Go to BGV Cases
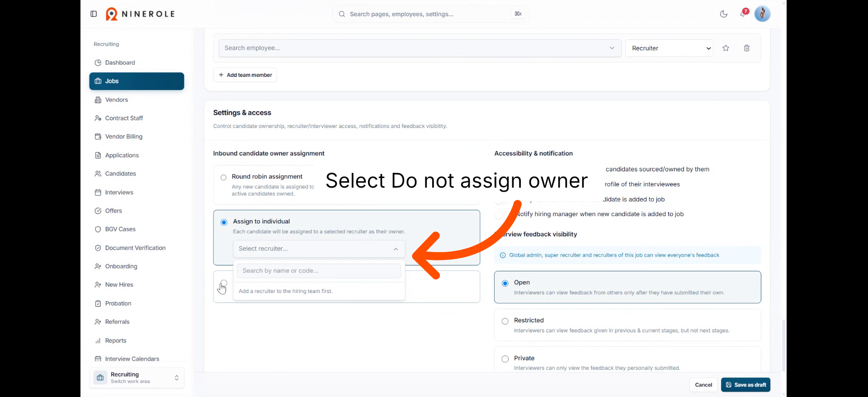The width and height of the screenshot is (868, 397). 137,229
